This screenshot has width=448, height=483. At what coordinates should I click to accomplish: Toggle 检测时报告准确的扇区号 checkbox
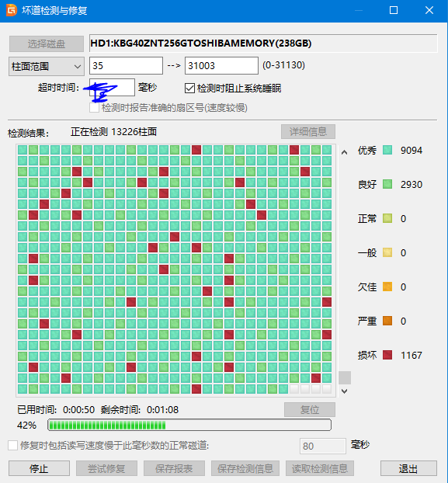point(94,108)
